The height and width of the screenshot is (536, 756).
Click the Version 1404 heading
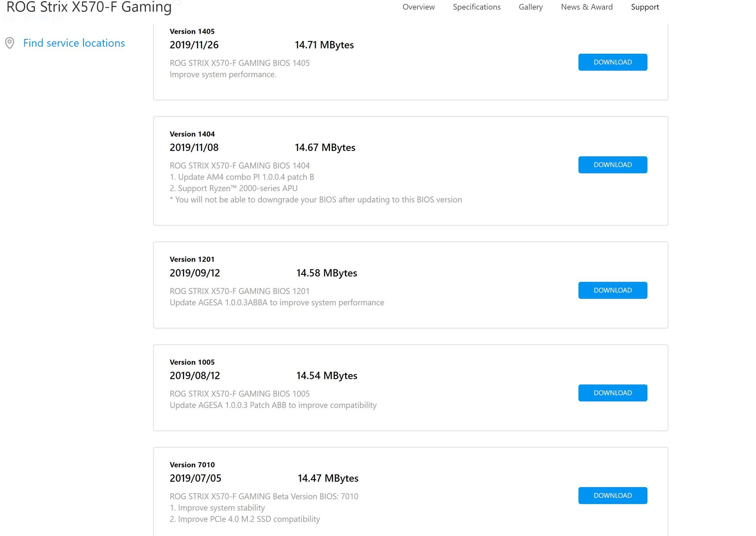192,134
